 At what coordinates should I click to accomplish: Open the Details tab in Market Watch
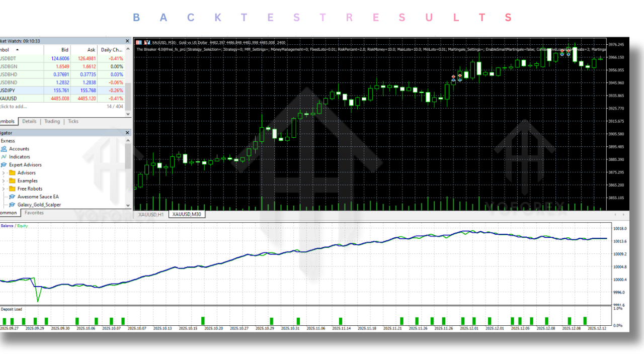29,121
